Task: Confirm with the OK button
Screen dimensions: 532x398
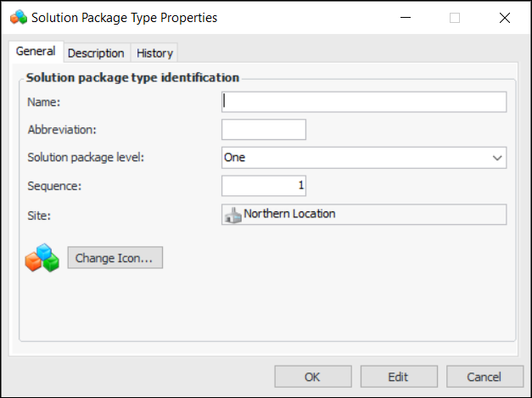Action: coord(312,377)
